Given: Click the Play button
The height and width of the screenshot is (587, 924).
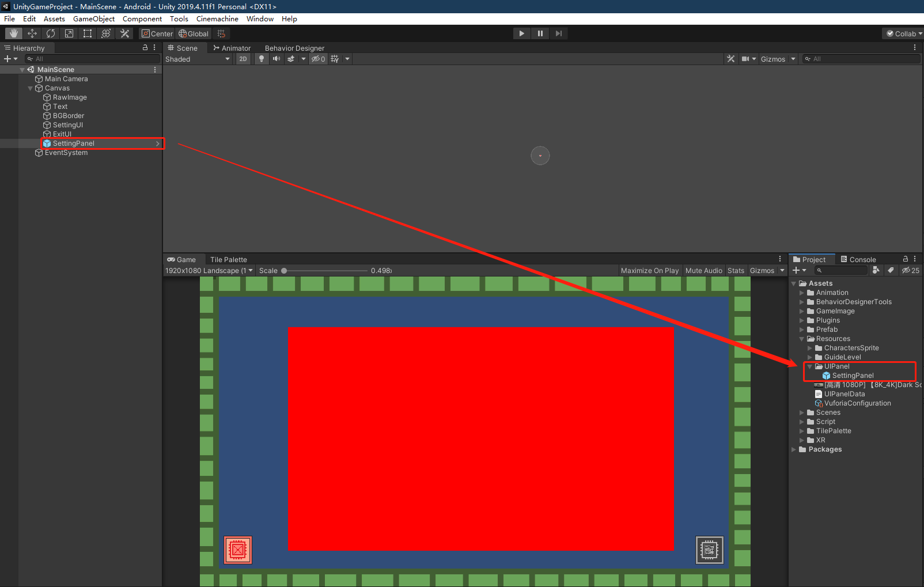Looking at the screenshot, I should click(521, 33).
